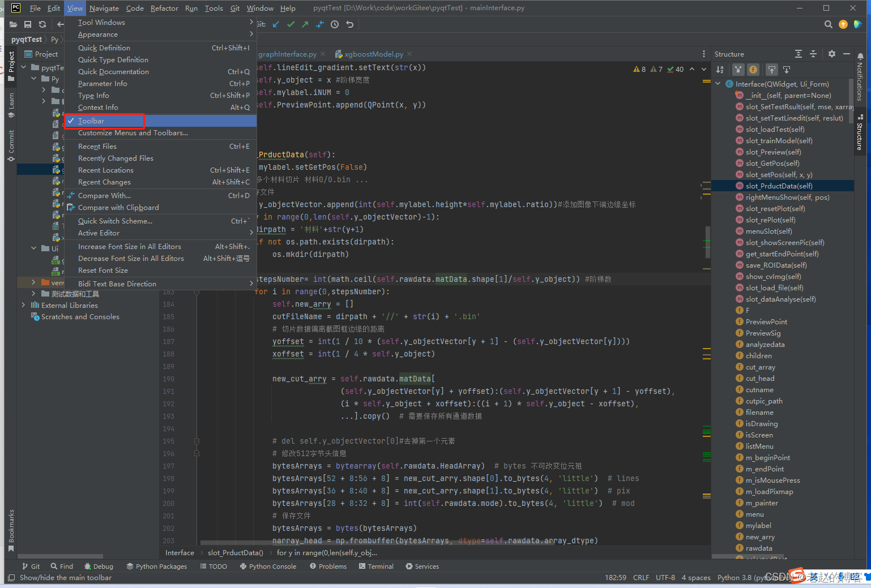This screenshot has height=588, width=871.
Task: Open the Python Packages panel
Action: (157, 566)
